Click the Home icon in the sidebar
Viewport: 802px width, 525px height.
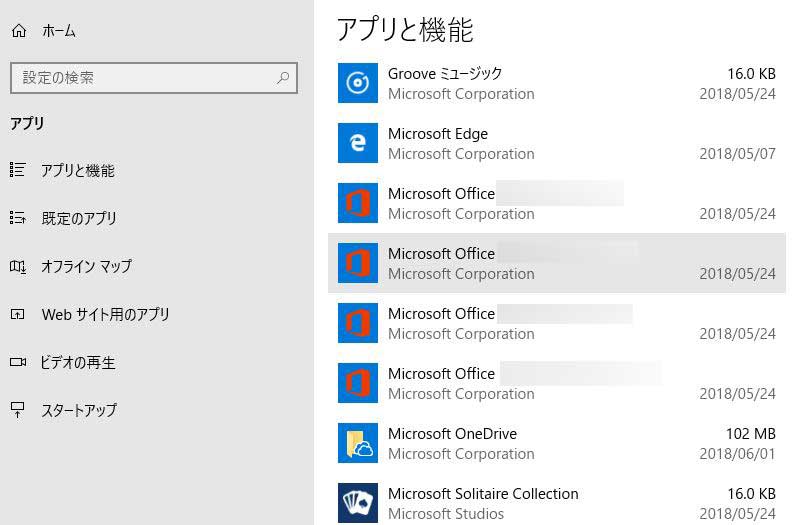click(x=18, y=31)
